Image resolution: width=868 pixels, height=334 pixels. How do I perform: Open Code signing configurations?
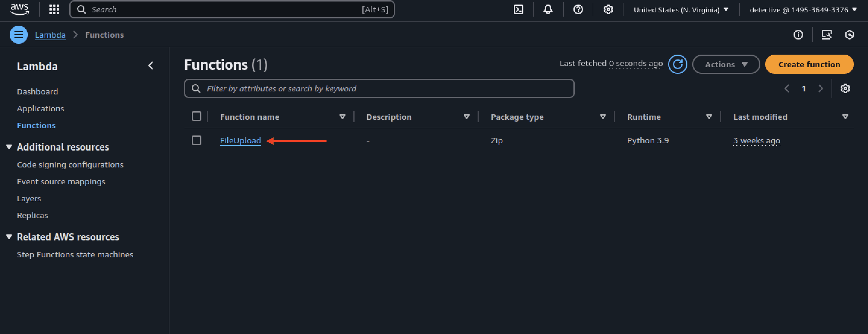70,165
